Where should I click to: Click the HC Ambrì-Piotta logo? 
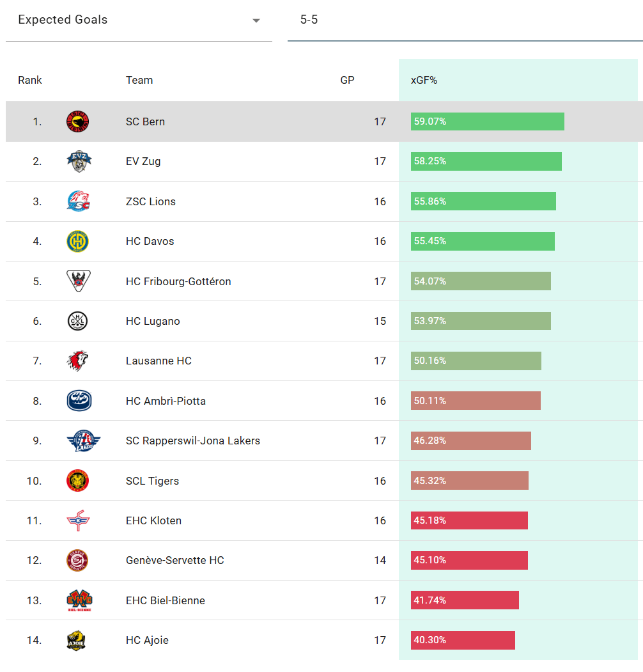click(x=79, y=401)
